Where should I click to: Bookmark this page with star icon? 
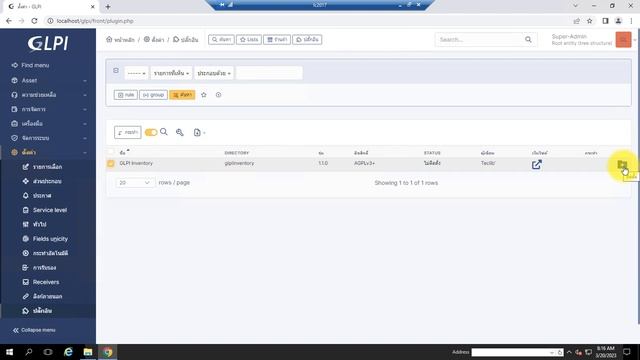589,21
